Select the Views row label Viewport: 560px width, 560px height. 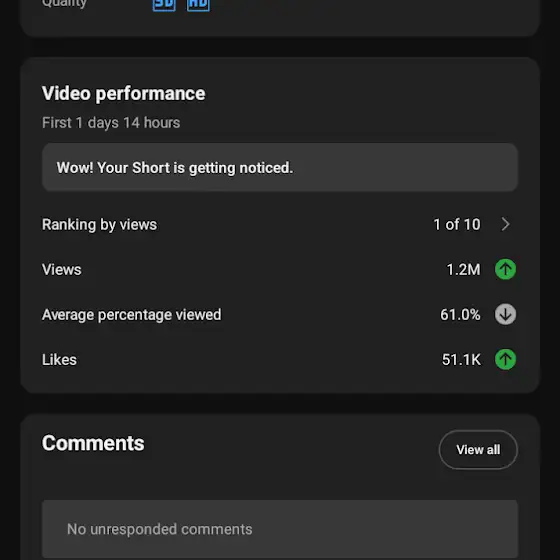tap(61, 270)
